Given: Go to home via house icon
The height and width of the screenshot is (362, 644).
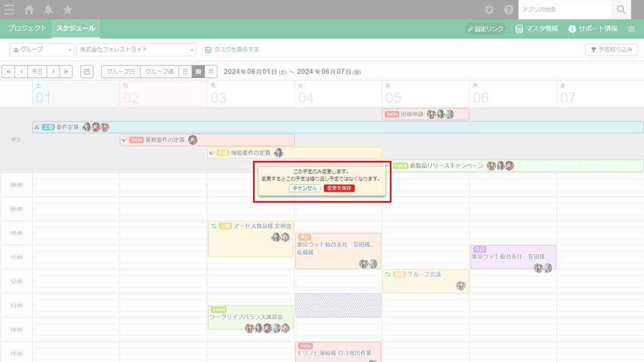Looking at the screenshot, I should (x=29, y=10).
